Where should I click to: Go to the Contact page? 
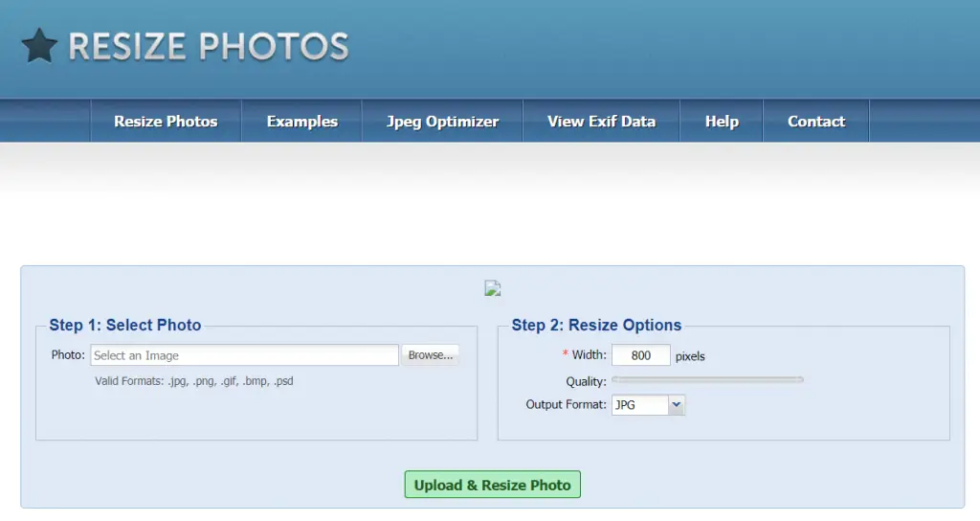point(815,122)
